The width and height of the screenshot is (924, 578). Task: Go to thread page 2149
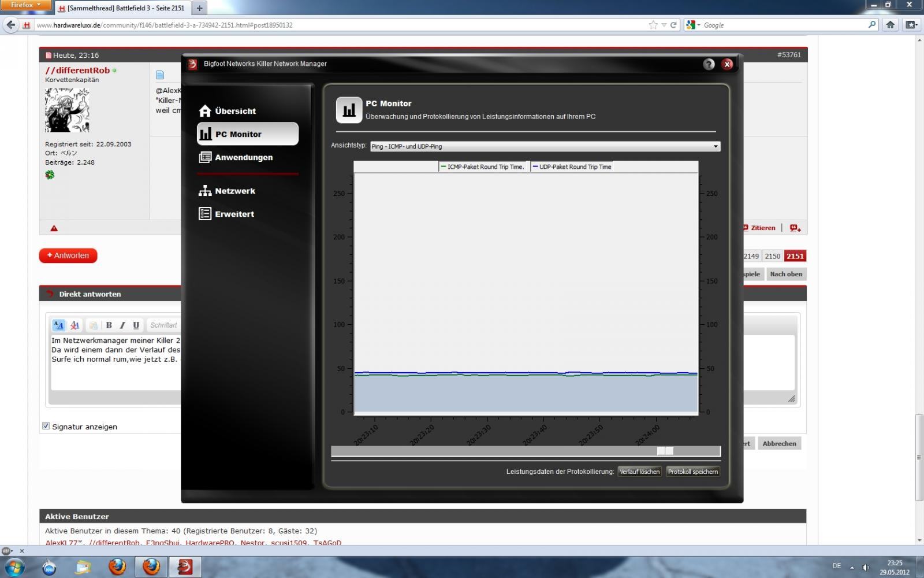coord(751,256)
